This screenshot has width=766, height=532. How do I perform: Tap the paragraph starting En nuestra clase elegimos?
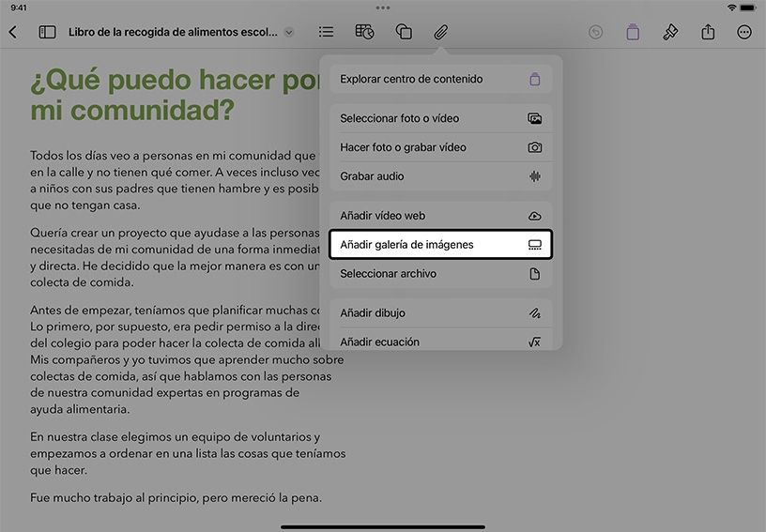(x=188, y=453)
